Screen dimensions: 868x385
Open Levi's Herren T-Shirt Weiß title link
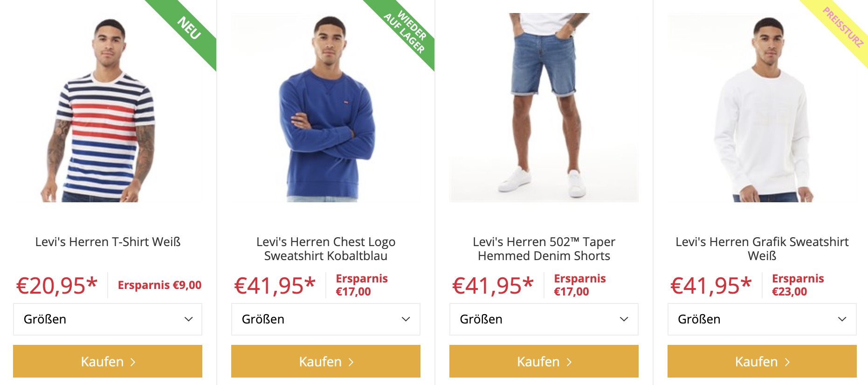(x=108, y=242)
